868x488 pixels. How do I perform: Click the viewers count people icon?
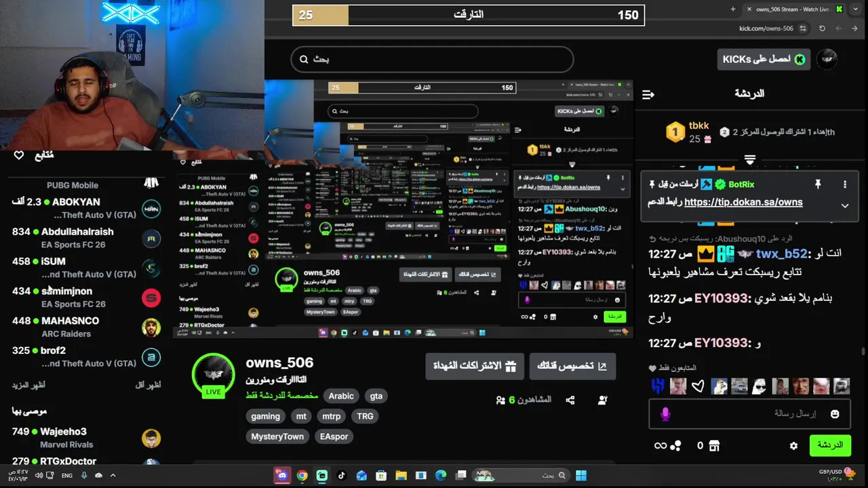(500, 401)
